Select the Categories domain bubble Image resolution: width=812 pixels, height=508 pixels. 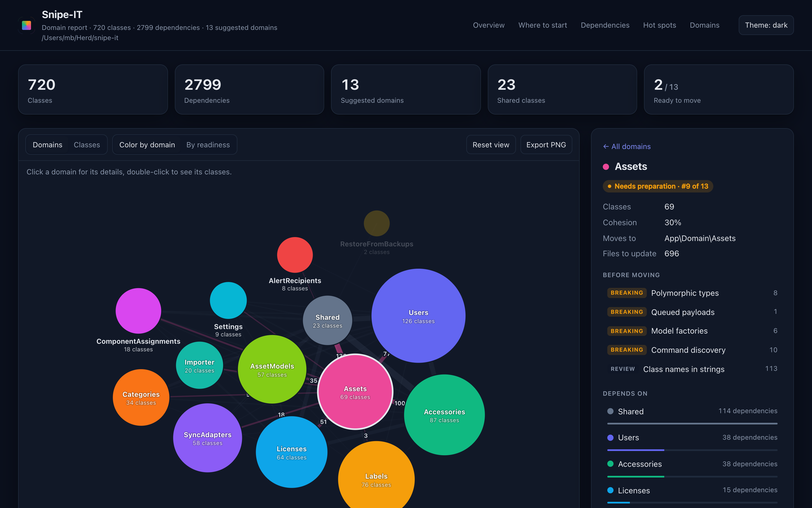pyautogui.click(x=141, y=397)
